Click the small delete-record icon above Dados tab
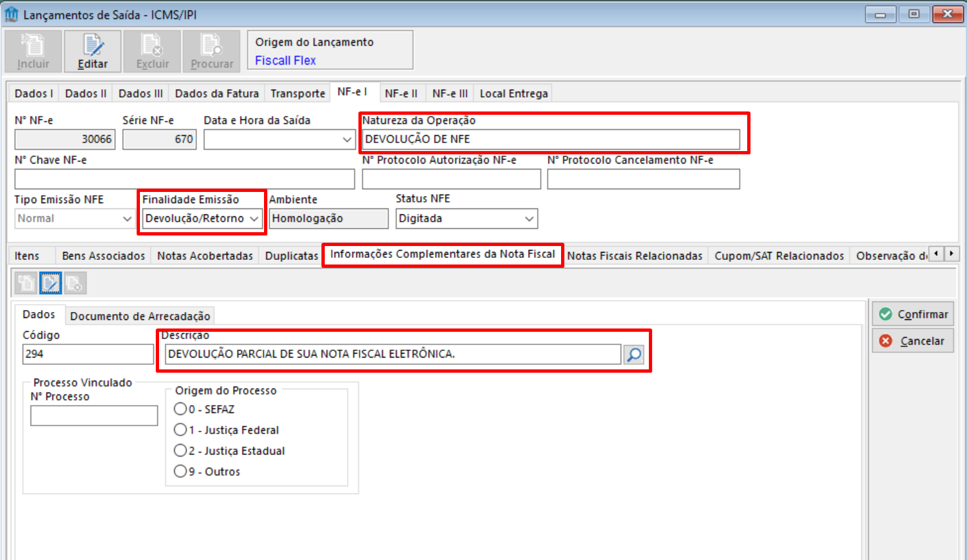Viewport: 967px width, 560px height. tap(74, 283)
